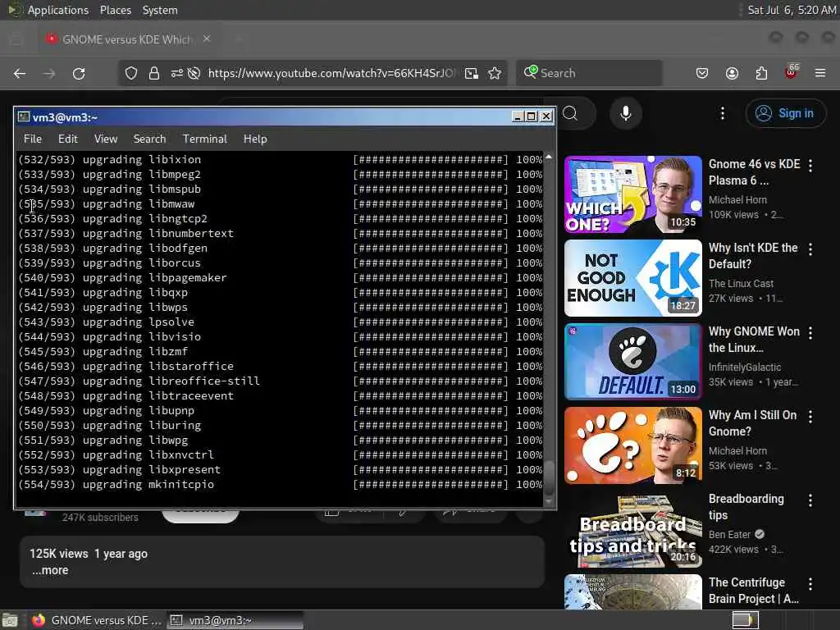
Task: Open the terminal Help menu
Action: [x=255, y=139]
